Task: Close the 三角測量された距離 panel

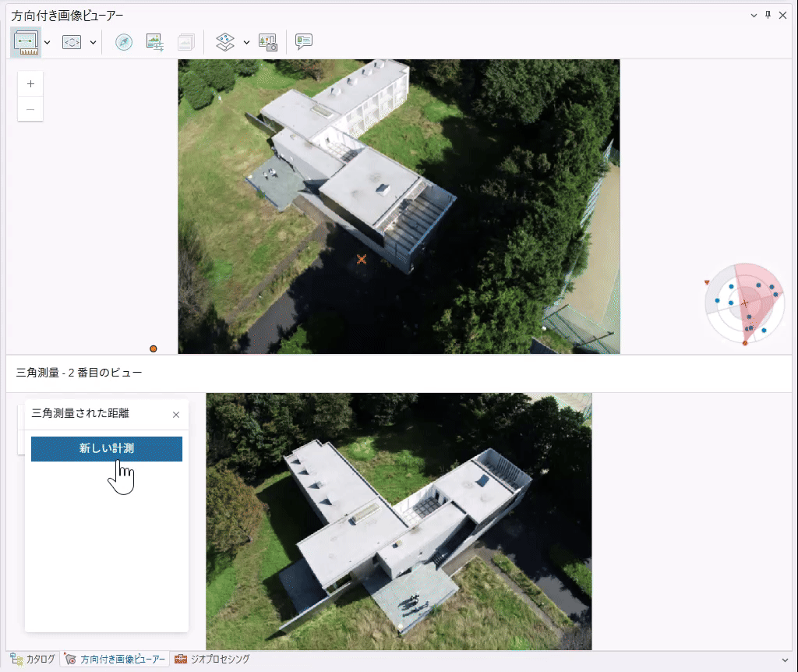Action: click(176, 415)
